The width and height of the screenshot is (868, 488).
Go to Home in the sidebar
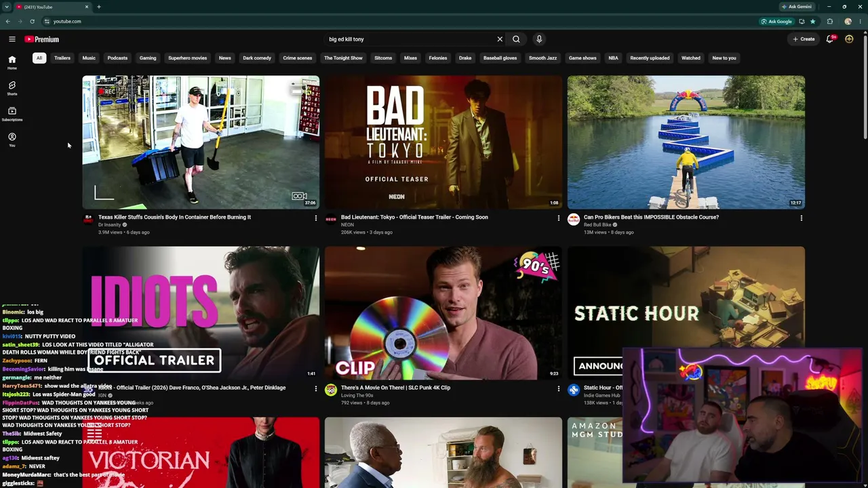pos(12,62)
